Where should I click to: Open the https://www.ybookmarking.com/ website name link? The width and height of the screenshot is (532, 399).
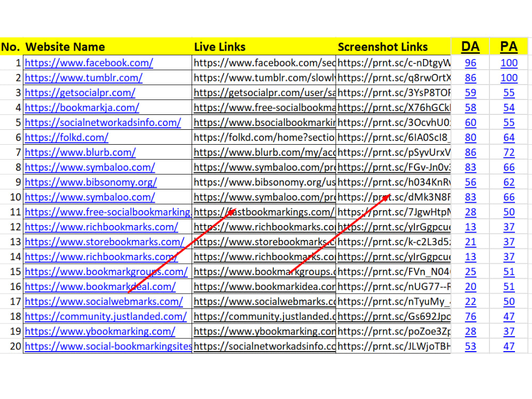(x=100, y=331)
